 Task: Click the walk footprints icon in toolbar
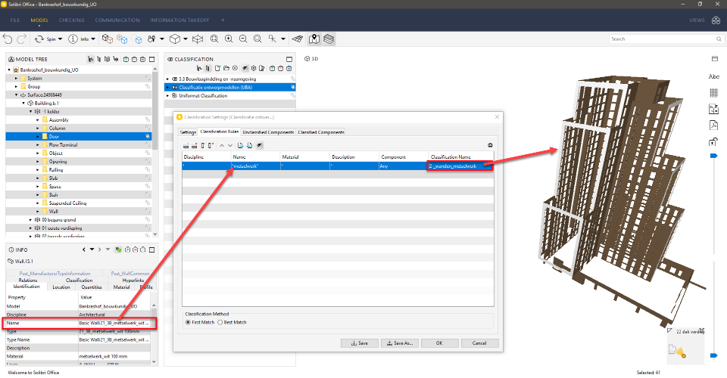(x=151, y=39)
